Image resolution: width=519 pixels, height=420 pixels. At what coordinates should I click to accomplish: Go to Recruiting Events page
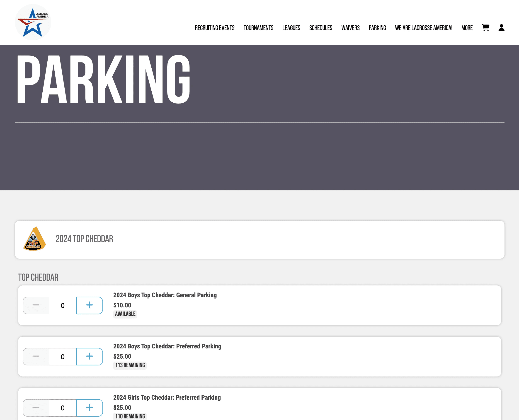tap(214, 28)
